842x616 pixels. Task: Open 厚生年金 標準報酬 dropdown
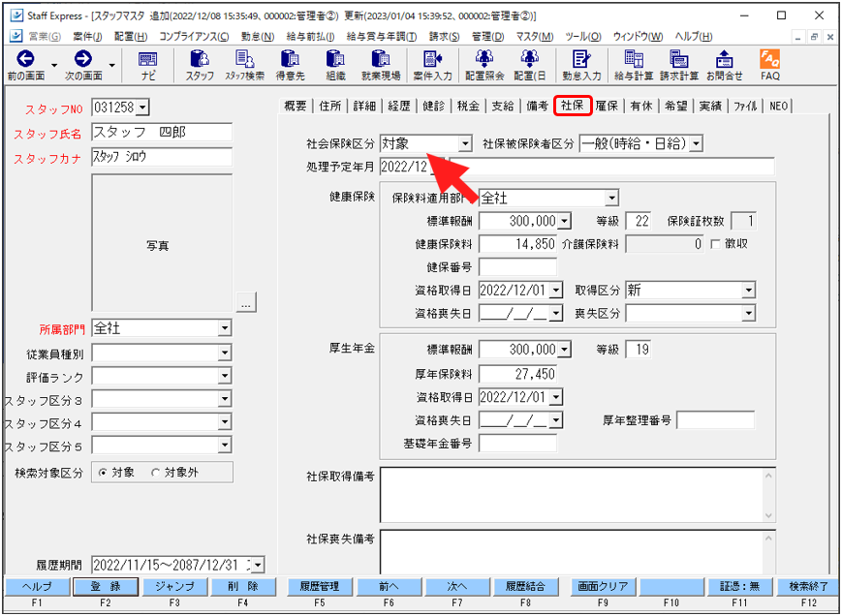(x=563, y=351)
